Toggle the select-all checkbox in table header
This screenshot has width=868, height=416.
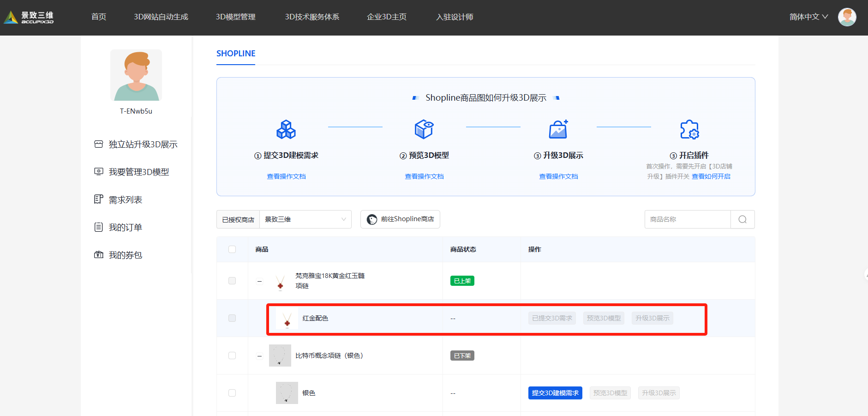pyautogui.click(x=232, y=249)
